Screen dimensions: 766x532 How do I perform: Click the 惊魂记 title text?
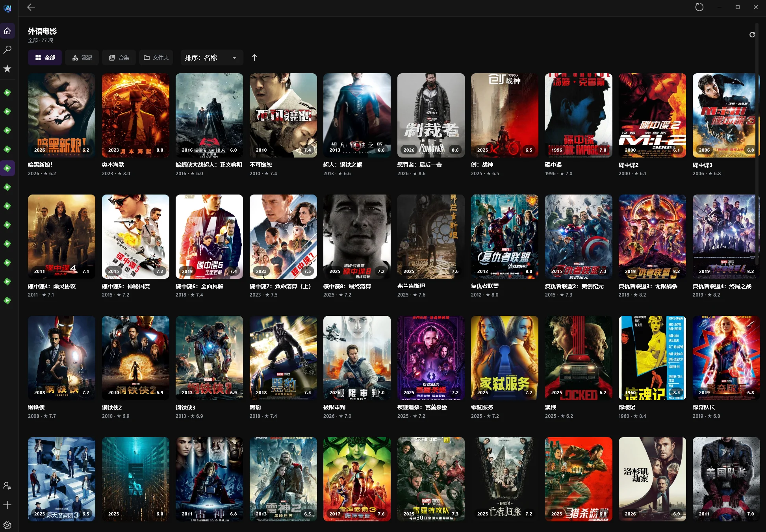pyautogui.click(x=627, y=407)
